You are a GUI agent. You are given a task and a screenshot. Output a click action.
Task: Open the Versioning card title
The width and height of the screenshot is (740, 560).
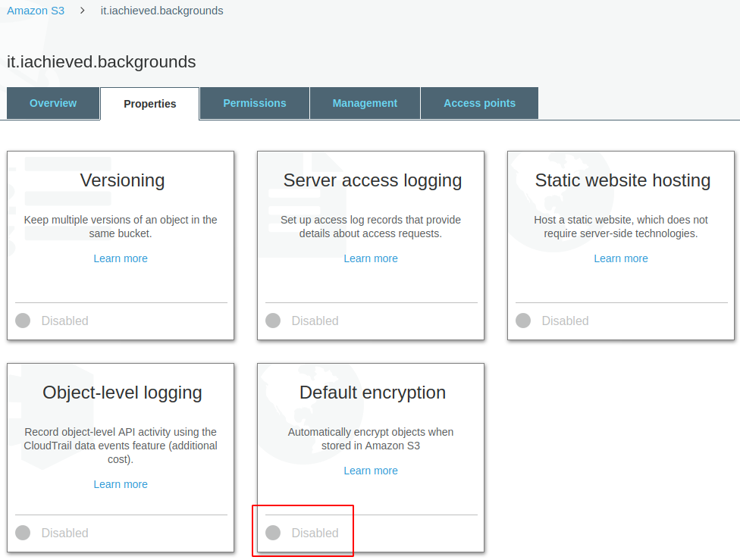(x=122, y=180)
